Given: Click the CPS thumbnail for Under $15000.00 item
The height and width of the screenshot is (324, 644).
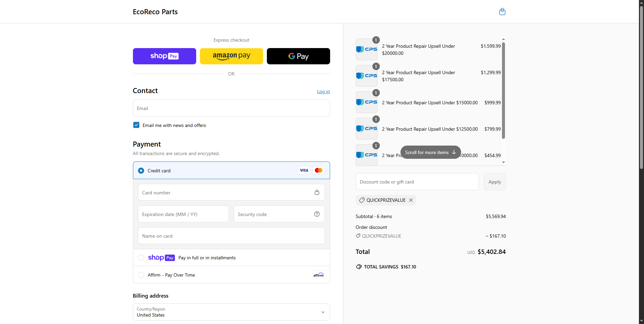Looking at the screenshot, I should (x=367, y=102).
